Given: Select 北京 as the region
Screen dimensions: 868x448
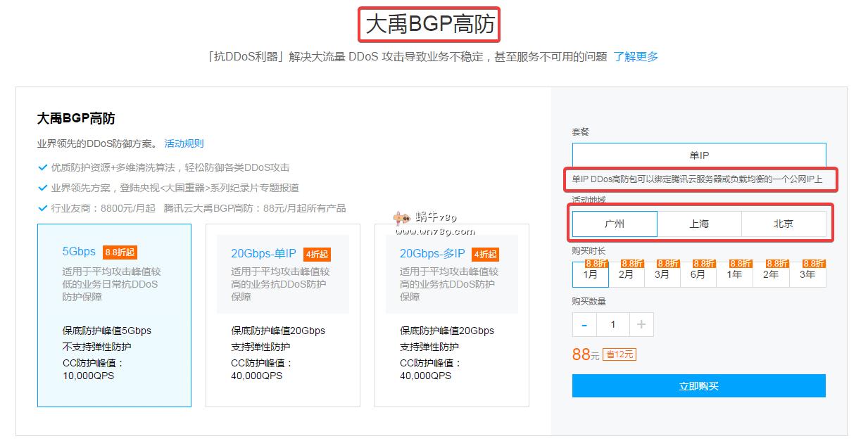Looking at the screenshot, I should point(784,224).
